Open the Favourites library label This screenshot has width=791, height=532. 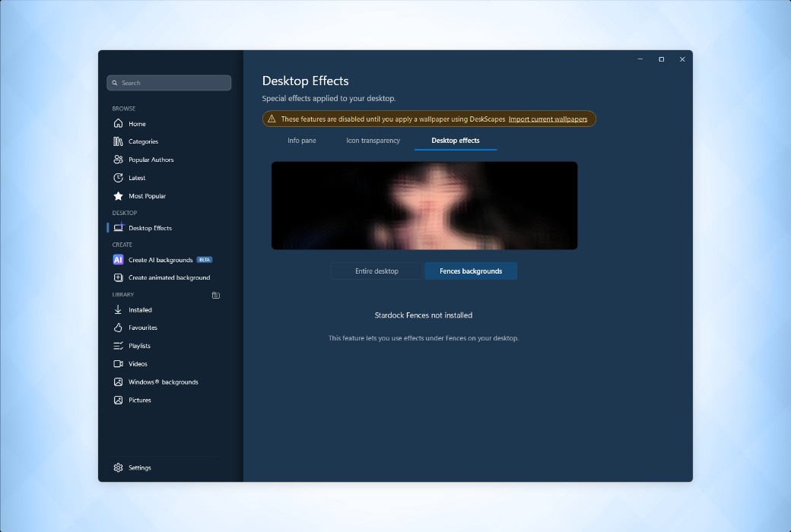click(x=143, y=328)
